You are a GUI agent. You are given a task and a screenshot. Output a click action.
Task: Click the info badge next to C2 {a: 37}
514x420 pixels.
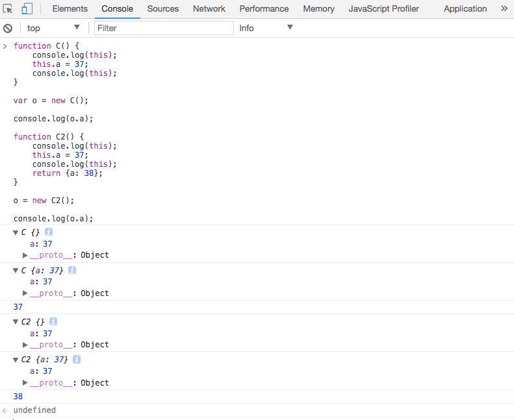tap(77, 360)
